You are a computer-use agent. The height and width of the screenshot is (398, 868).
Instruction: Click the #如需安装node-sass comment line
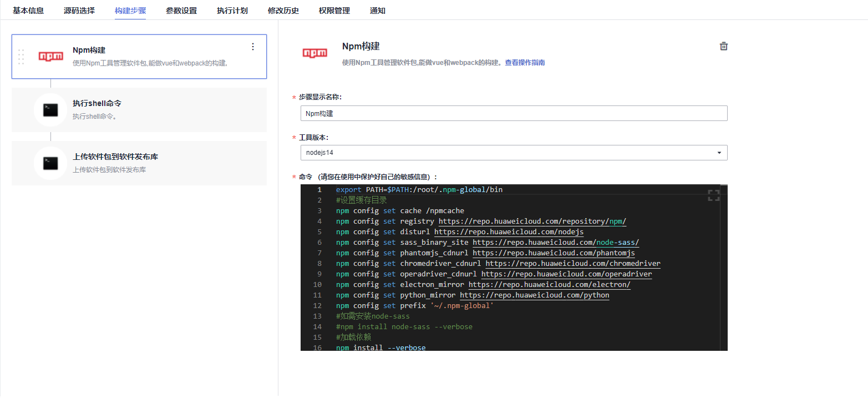(x=373, y=316)
